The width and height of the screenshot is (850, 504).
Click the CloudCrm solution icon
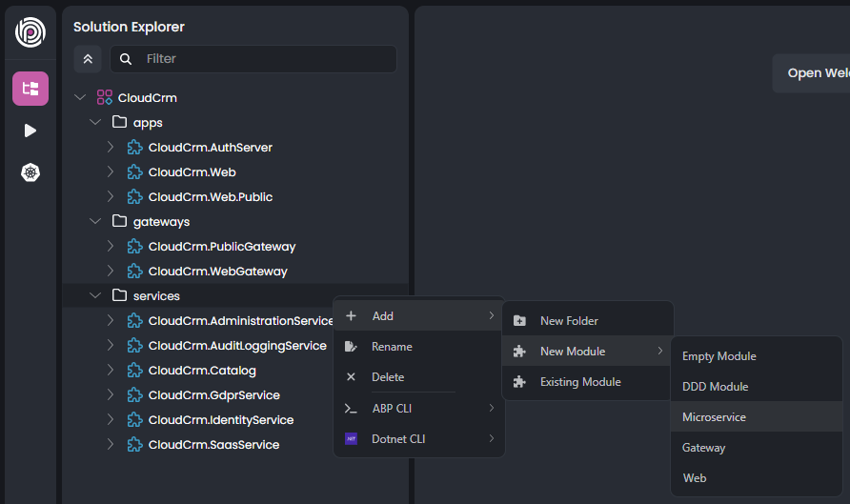tap(105, 97)
